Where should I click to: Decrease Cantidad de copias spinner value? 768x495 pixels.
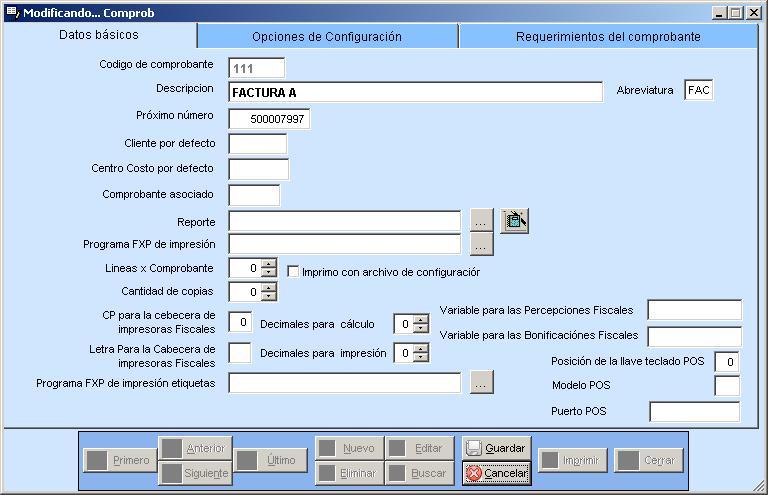pos(269,296)
